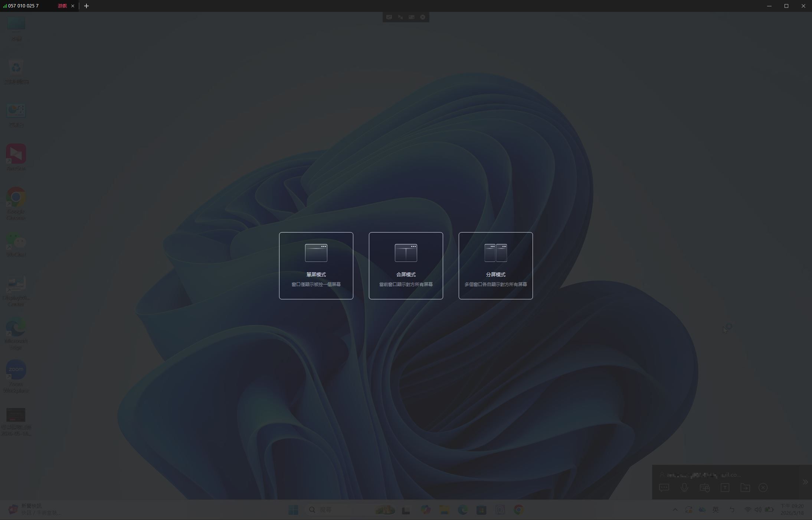Select the AweSun desktop shortcut
812x520 pixels.
coord(16,157)
